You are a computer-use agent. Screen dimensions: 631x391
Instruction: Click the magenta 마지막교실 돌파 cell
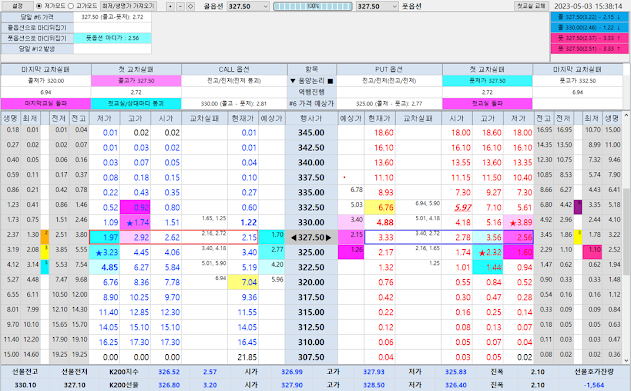(46, 103)
